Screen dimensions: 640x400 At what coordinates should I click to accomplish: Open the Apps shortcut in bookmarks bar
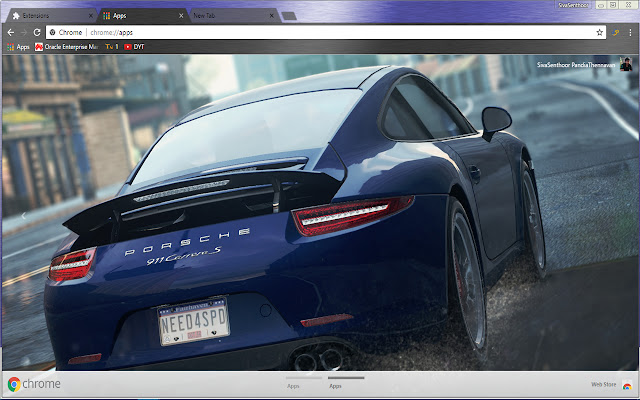click(x=18, y=47)
